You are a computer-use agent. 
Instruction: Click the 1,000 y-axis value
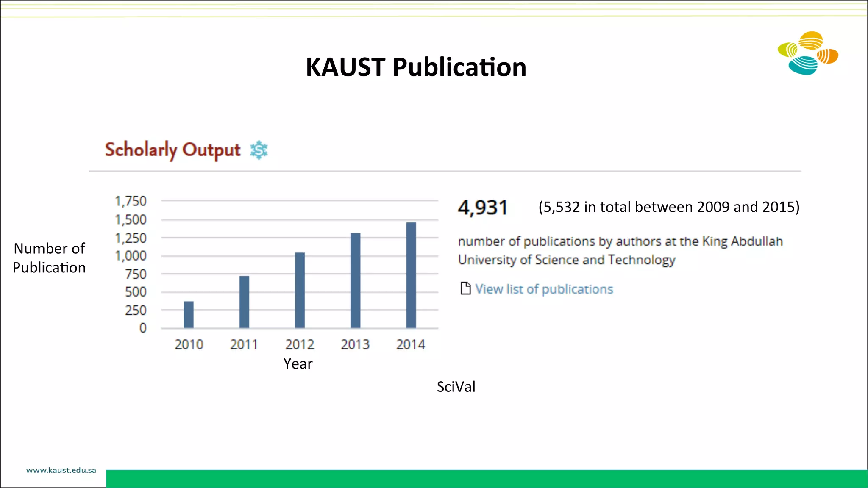coord(131,256)
